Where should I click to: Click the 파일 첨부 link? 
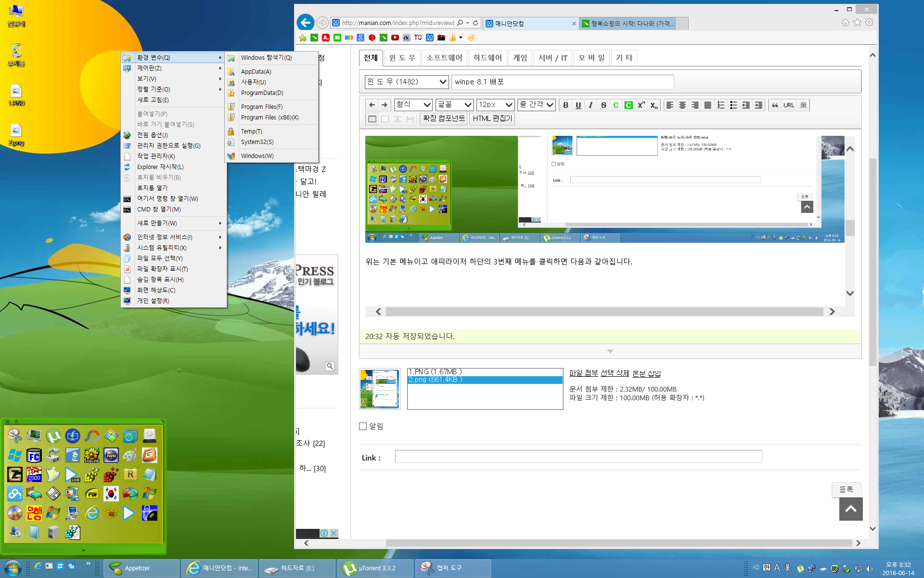[x=584, y=373]
